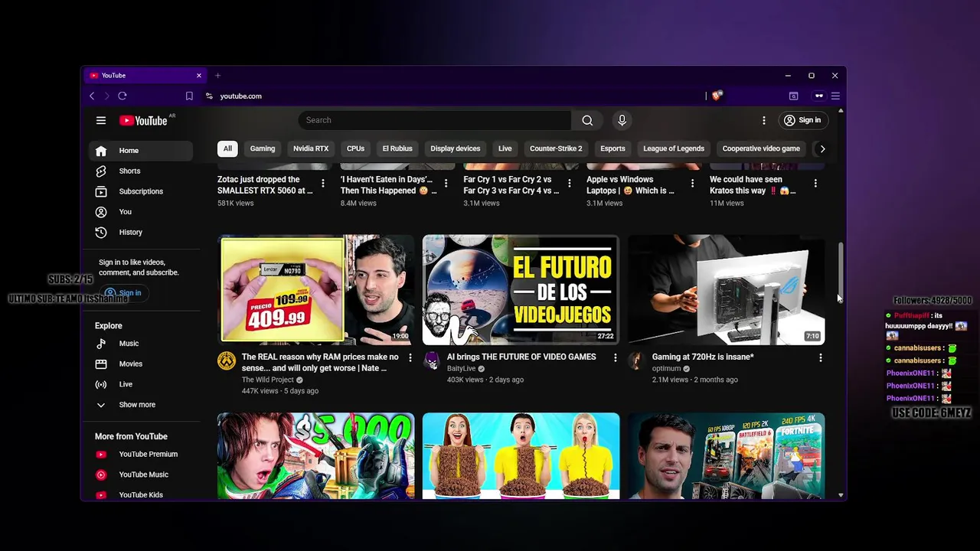980x551 pixels.
Task: Open a new browser tab with the plus
Action: [217, 75]
